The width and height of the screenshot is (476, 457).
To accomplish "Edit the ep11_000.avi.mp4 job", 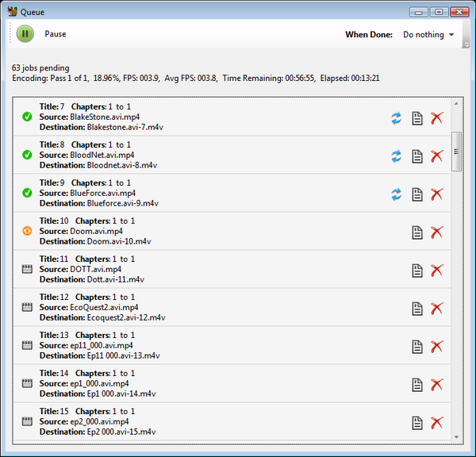I will (x=417, y=347).
